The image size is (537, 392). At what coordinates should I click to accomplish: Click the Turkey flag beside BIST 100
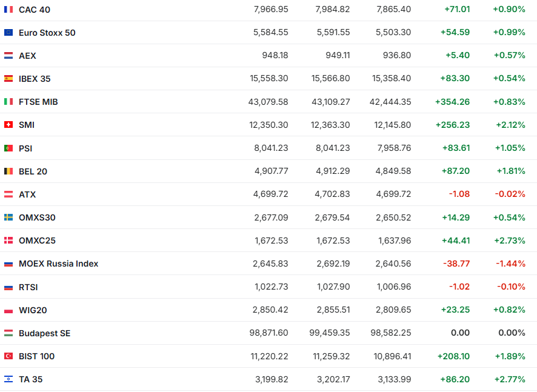8,356
